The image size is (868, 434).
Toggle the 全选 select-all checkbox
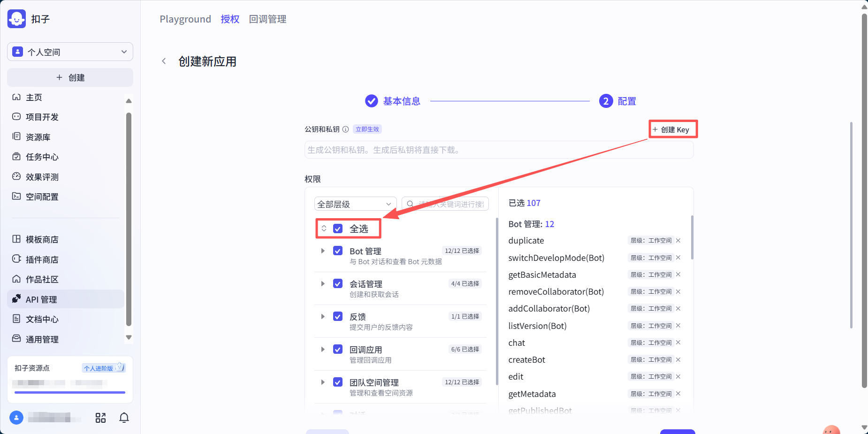(x=337, y=228)
